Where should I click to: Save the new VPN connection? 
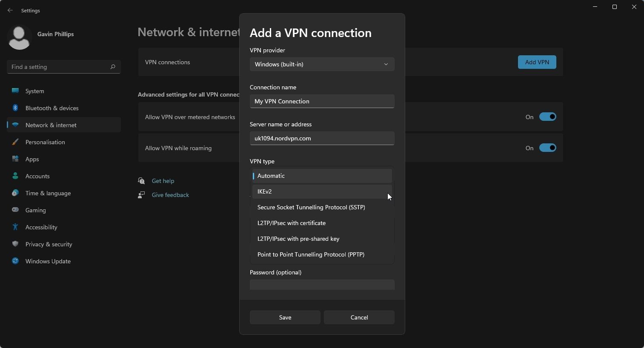[x=284, y=317]
